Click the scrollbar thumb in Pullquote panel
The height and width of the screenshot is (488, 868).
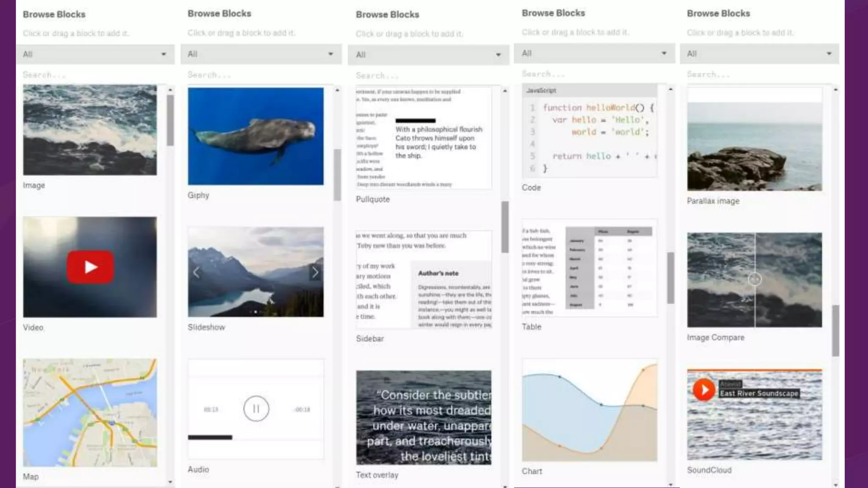click(x=505, y=227)
